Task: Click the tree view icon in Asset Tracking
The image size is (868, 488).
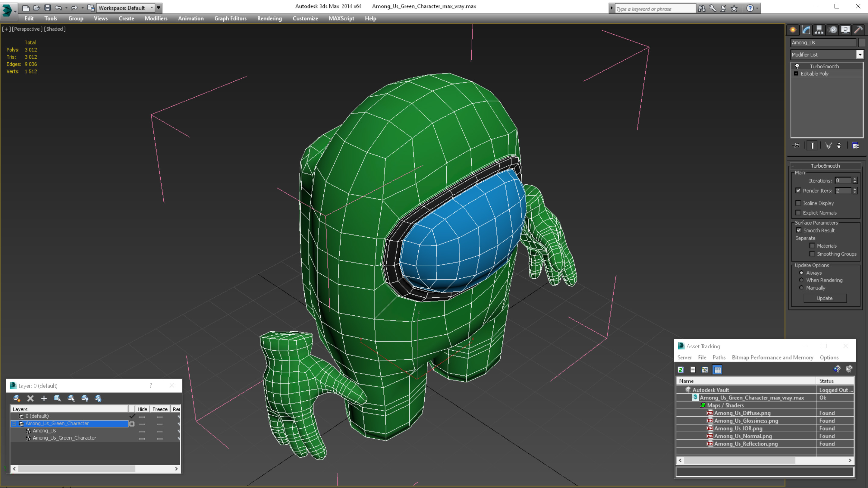Action: [x=705, y=370]
